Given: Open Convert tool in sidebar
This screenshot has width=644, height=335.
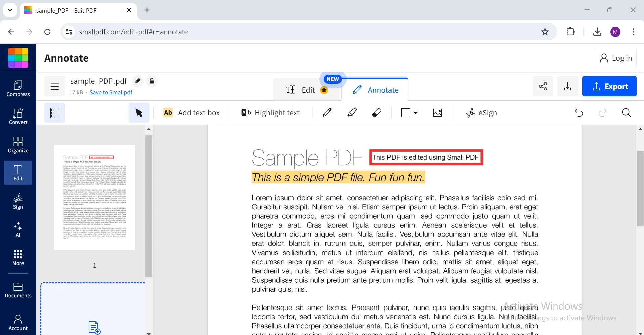Looking at the screenshot, I should 18,117.
